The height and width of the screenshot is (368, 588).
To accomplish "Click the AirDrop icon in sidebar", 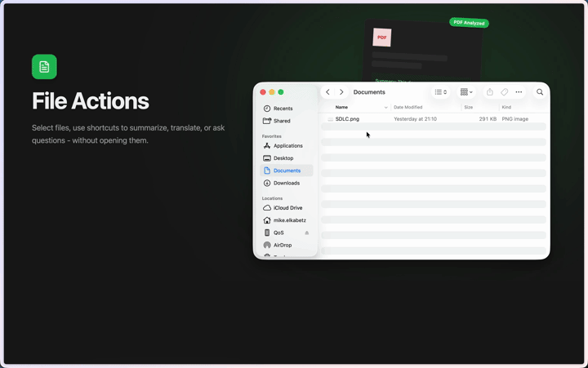I will point(267,245).
